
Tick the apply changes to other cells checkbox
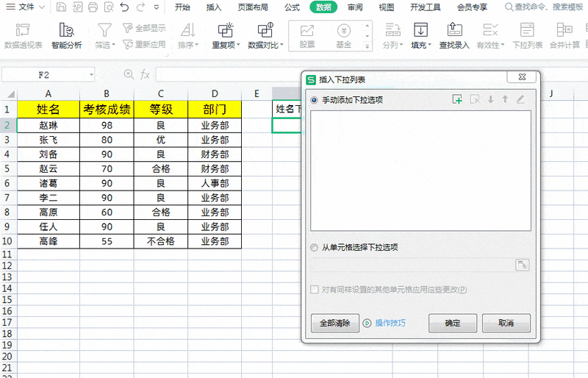(x=315, y=290)
